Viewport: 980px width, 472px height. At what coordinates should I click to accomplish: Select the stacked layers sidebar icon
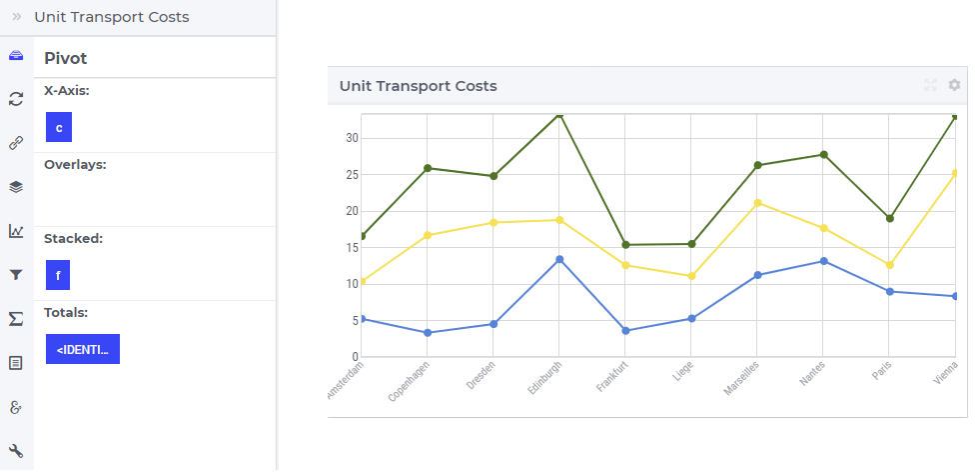(x=16, y=187)
